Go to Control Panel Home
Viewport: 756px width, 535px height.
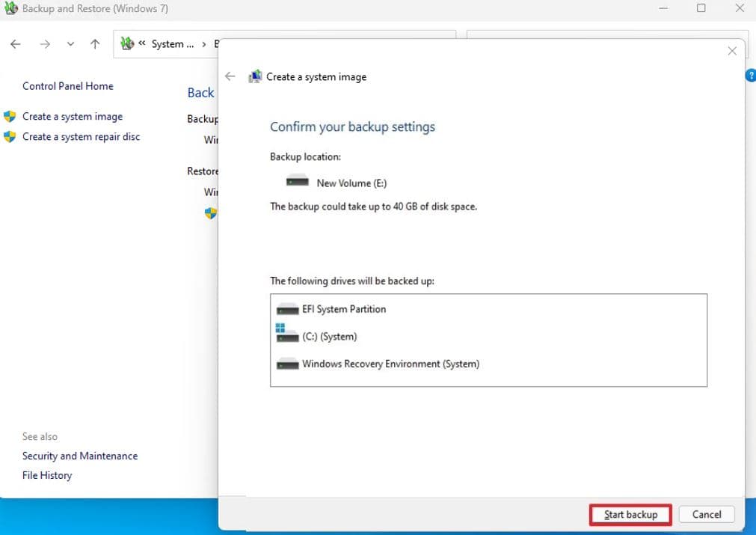[x=68, y=86]
